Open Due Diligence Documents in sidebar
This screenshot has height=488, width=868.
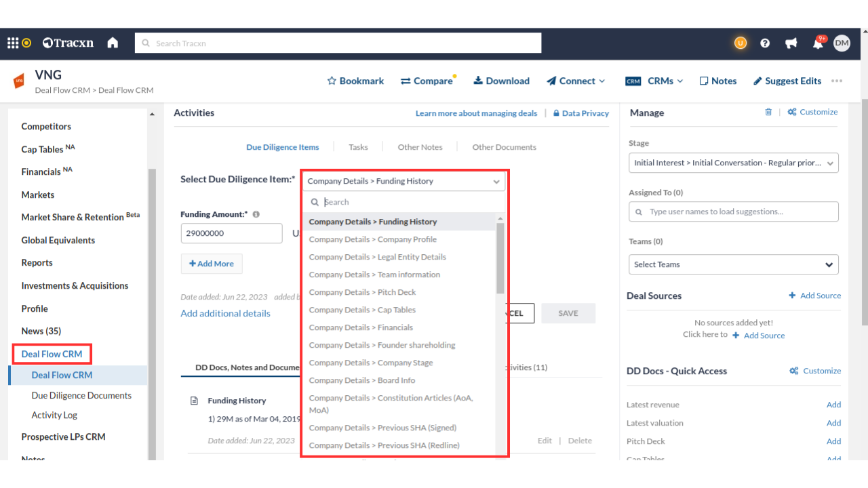(81, 395)
